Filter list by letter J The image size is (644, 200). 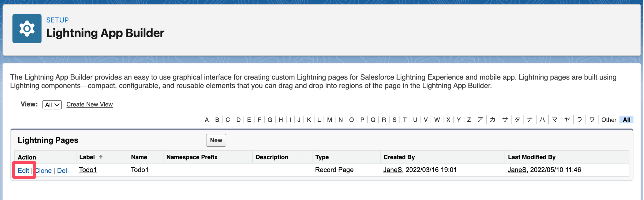(x=299, y=120)
